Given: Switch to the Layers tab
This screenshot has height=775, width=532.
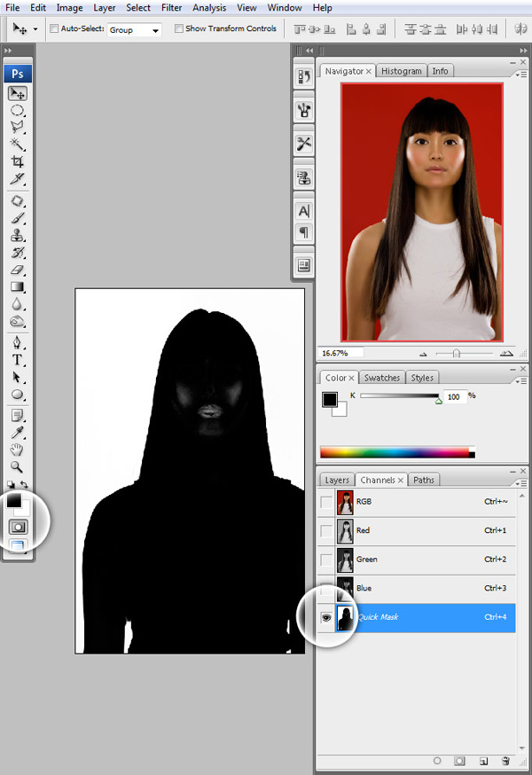Looking at the screenshot, I should 337,480.
